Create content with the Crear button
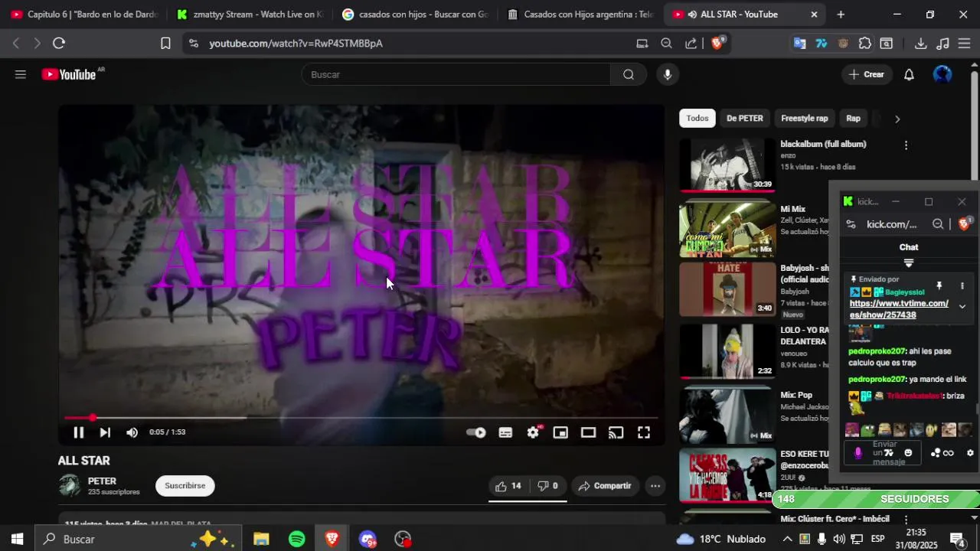The height and width of the screenshot is (551, 980). click(867, 74)
